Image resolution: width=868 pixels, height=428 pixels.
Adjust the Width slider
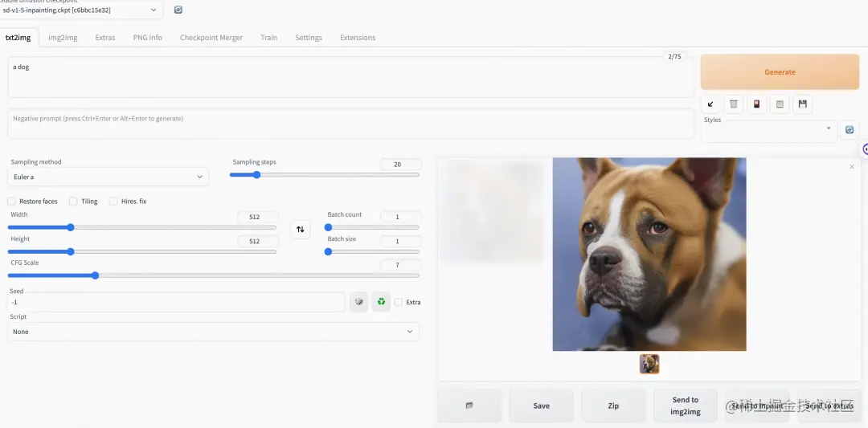click(141, 227)
